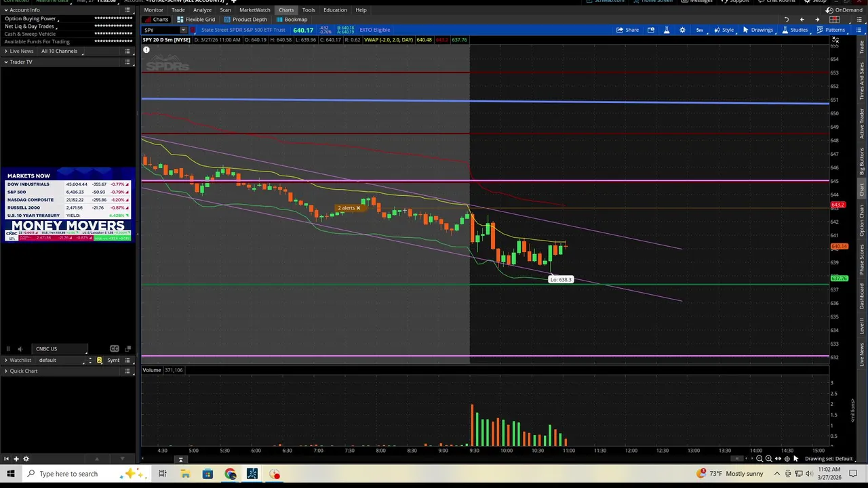Screen dimensions: 868x488
Task: Click the Edit studies flask icon
Action: click(667, 30)
